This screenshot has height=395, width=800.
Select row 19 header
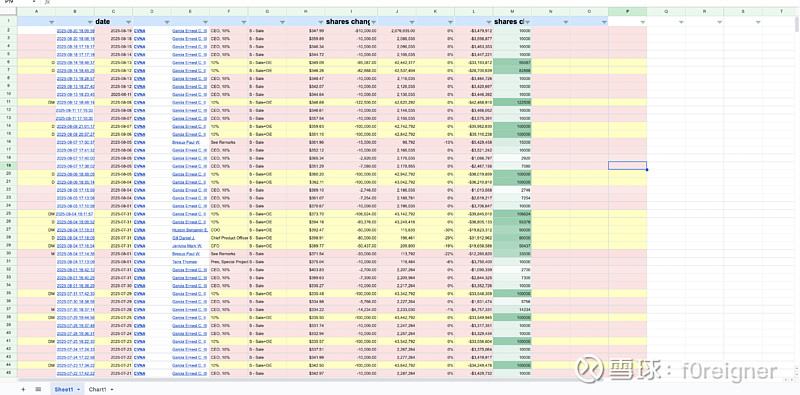9,166
